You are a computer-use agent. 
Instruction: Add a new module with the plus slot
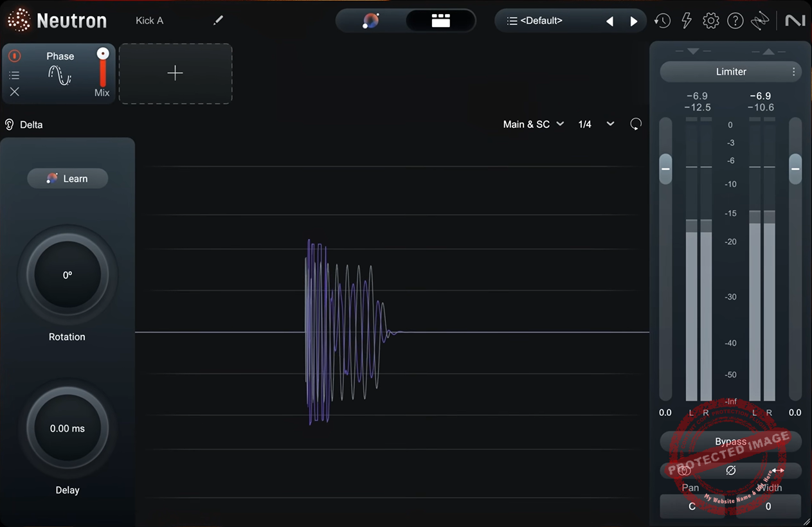(176, 73)
